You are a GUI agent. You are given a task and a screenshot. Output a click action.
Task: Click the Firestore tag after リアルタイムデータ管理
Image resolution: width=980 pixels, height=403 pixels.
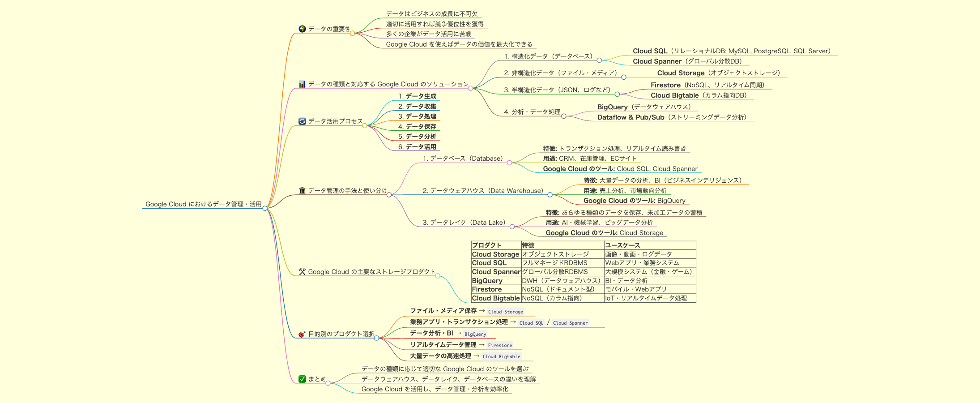pos(500,345)
